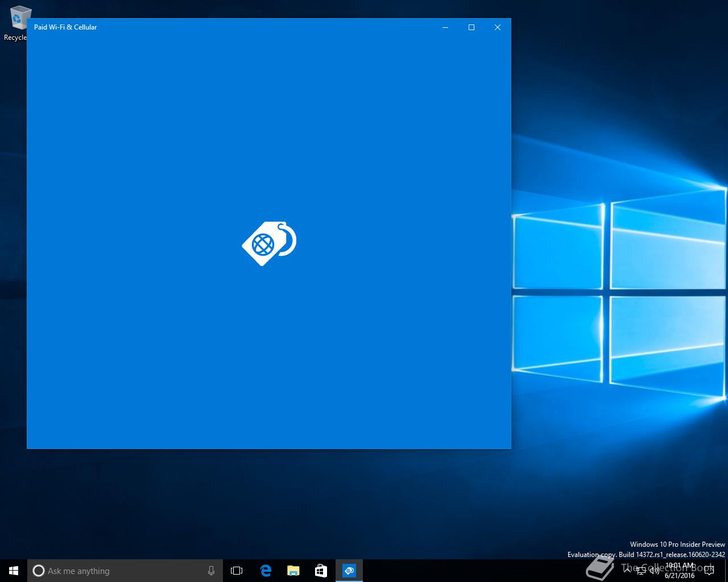Image resolution: width=728 pixels, height=582 pixels.
Task: Expand the hidden system tray icons chevron
Action: 627,571
